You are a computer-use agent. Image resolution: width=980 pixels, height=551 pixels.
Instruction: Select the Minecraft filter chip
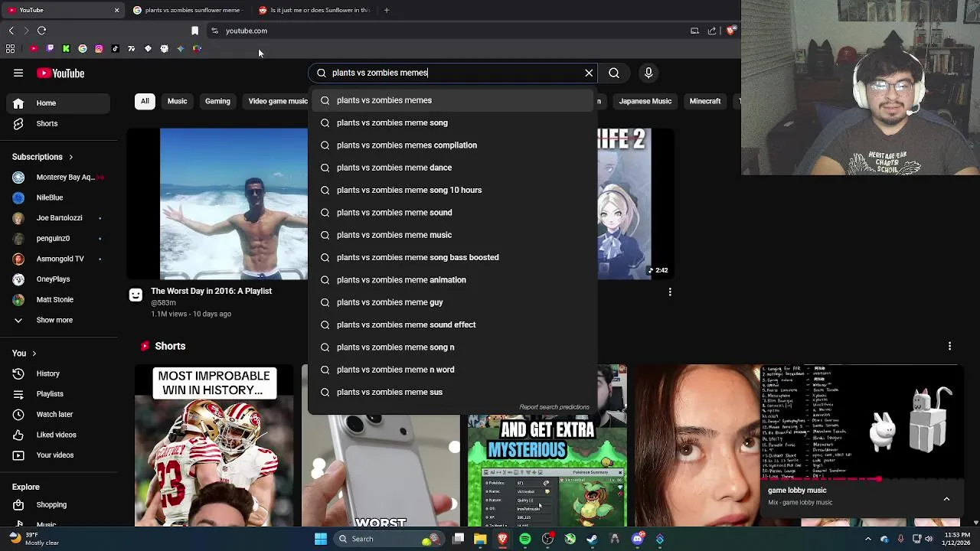tap(705, 101)
